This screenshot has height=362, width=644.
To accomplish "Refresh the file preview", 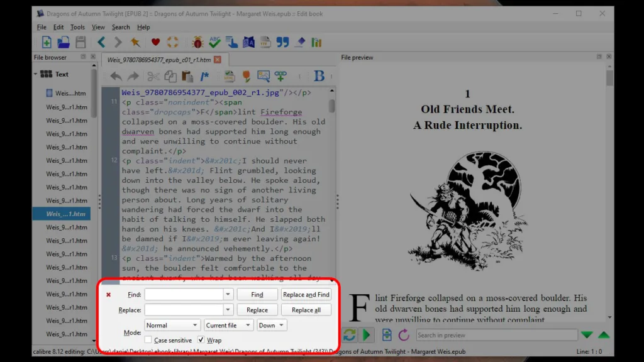I will point(404,335).
